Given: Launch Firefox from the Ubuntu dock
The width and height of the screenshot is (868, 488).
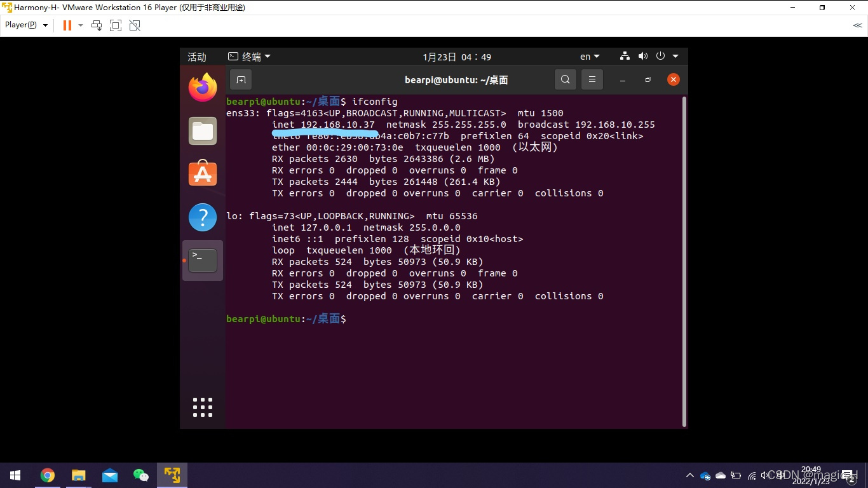Looking at the screenshot, I should coord(202,87).
